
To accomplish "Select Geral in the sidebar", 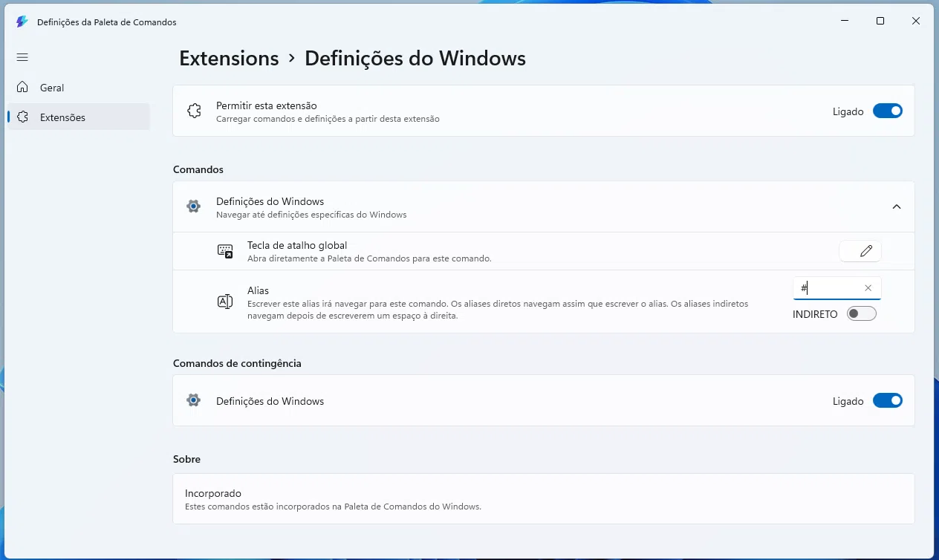I will click(x=79, y=88).
